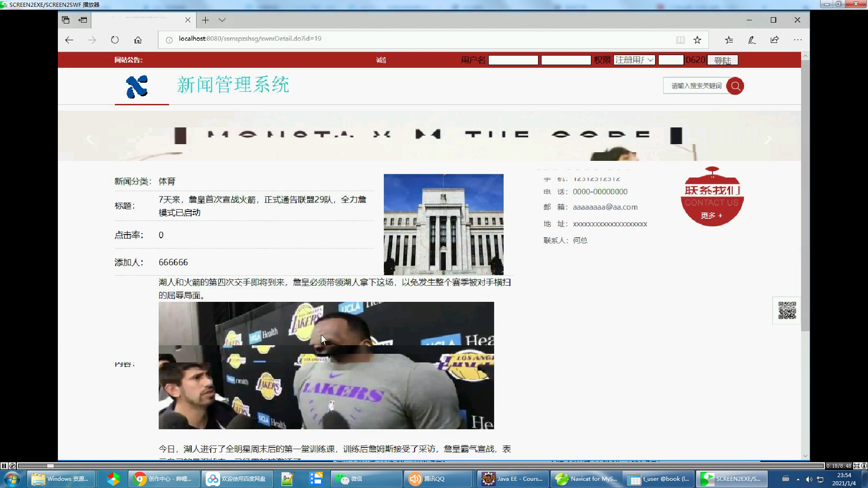
Task: Click the username input field
Action: coord(513,60)
